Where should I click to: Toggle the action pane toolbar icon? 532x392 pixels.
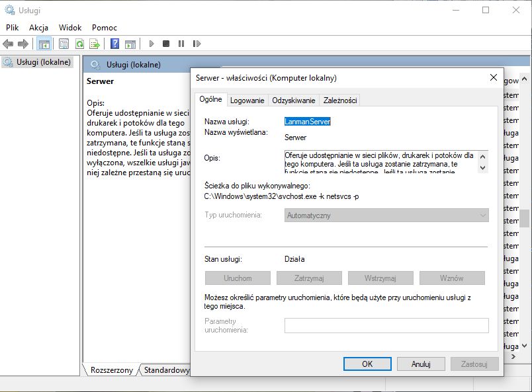(130, 44)
